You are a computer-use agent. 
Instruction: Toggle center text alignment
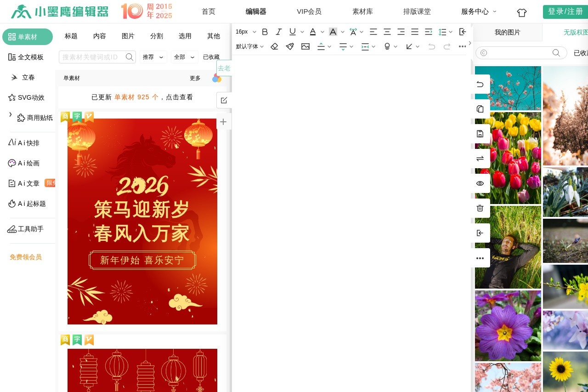387,32
